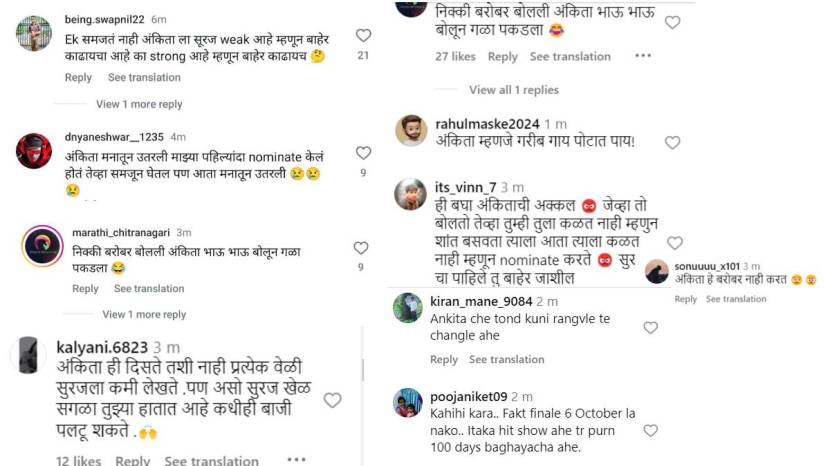The height and width of the screenshot is (466, 830).
Task: Heart poojaniket09's comment
Action: click(650, 431)
